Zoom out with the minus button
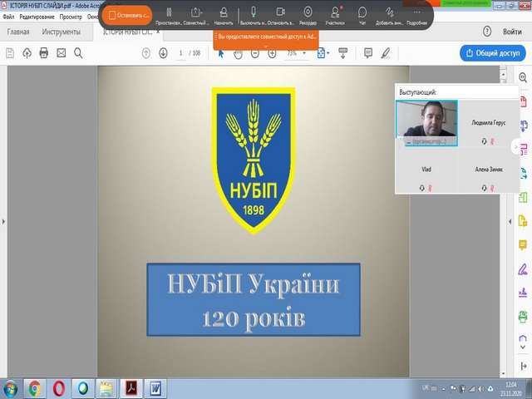Image resolution: width=532 pixels, height=399 pixels. point(255,53)
